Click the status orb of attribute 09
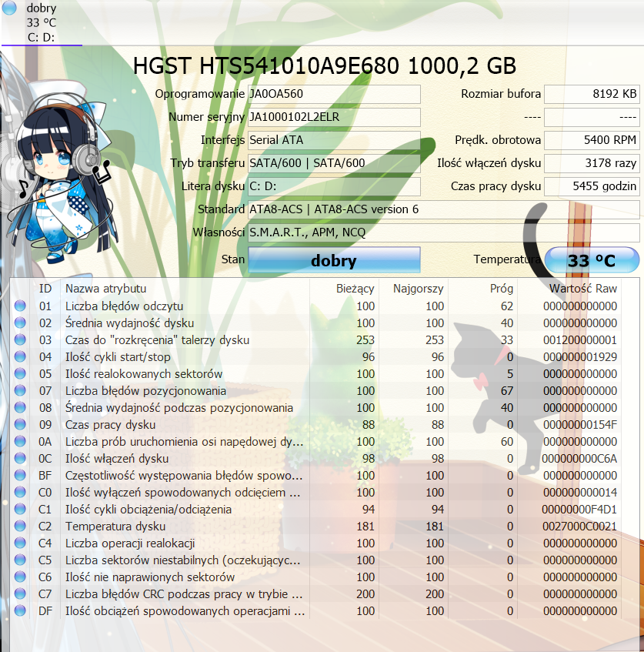 [20, 425]
